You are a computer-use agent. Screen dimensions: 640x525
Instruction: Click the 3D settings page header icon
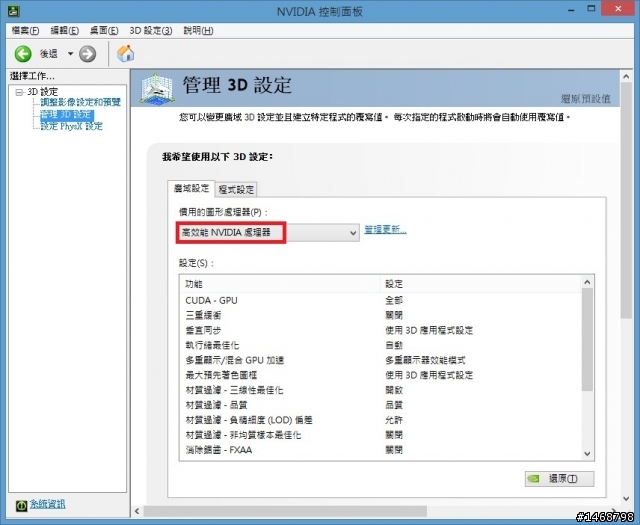pos(157,89)
